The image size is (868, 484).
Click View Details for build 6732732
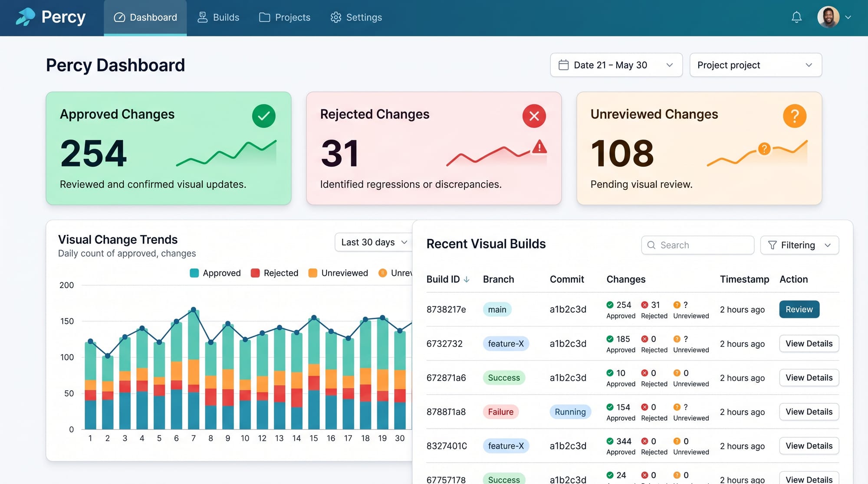(809, 343)
